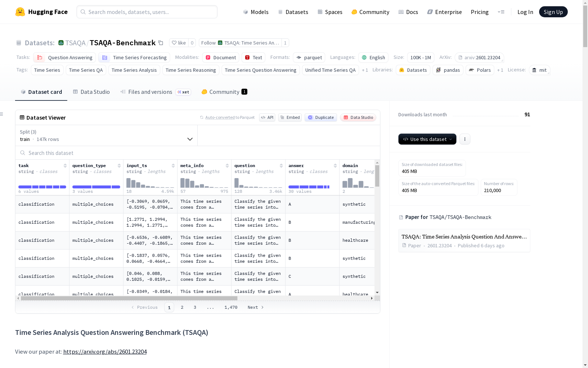Viewport: 588px width, 368px height.
Task: Open Community in the top navigation
Action: tap(370, 12)
